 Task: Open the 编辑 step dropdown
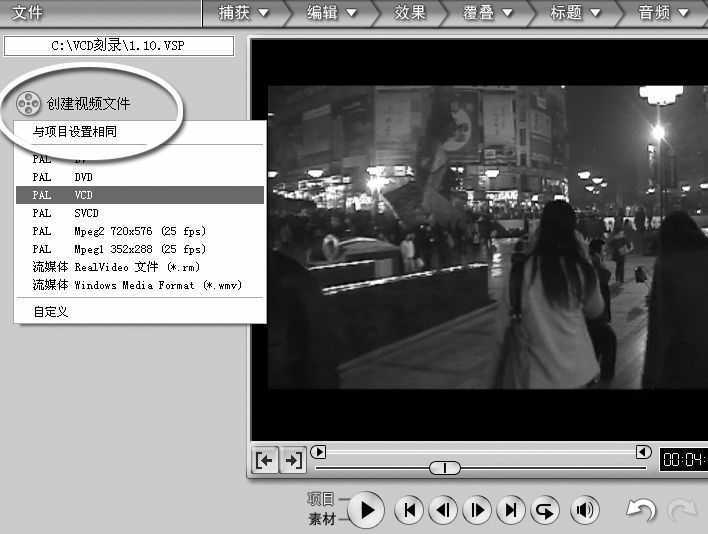click(x=331, y=13)
